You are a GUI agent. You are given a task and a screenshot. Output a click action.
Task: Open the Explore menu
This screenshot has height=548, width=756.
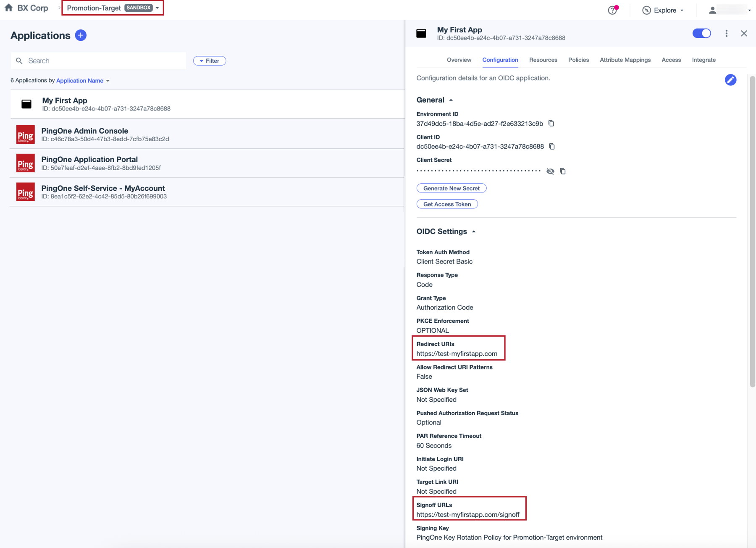pos(663,10)
